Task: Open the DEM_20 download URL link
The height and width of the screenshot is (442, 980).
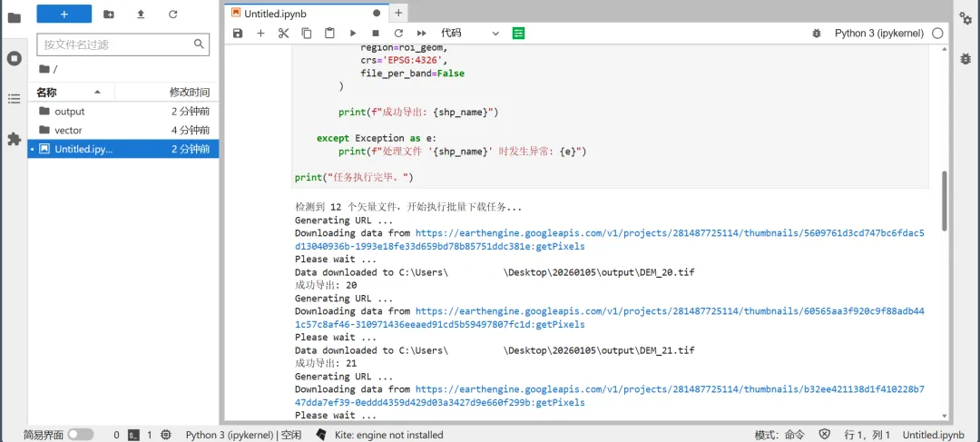Action: tap(670, 240)
